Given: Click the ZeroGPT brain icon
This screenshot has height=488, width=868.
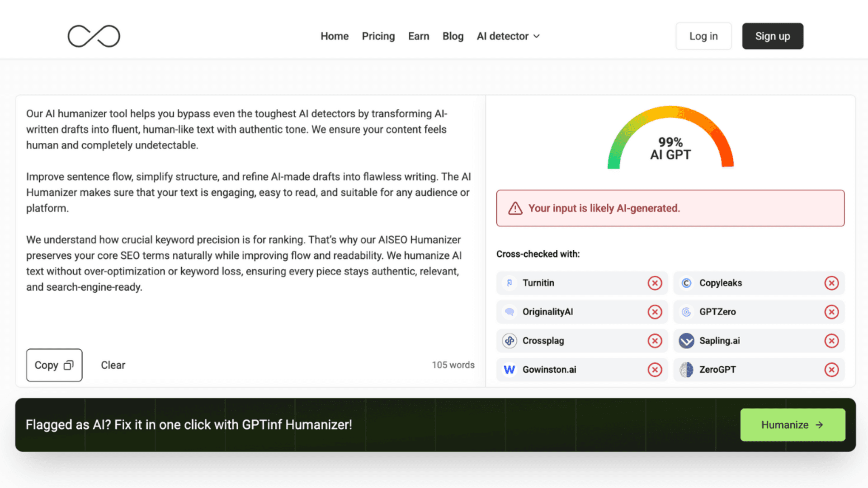Looking at the screenshot, I should 686,370.
